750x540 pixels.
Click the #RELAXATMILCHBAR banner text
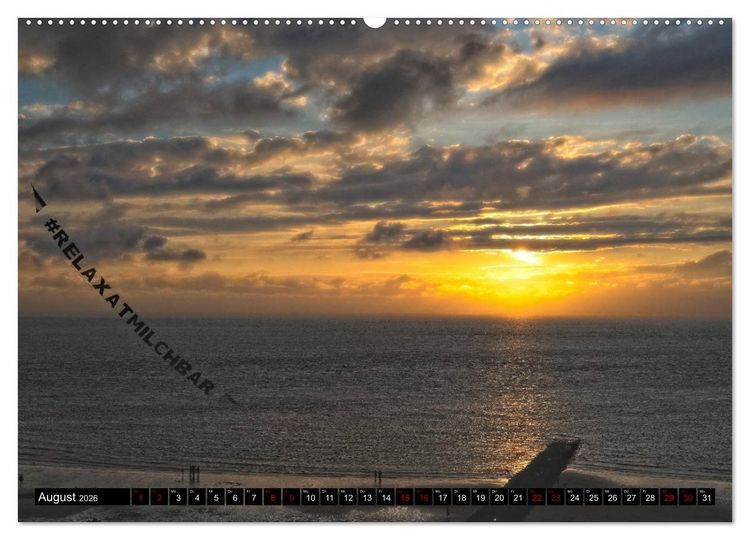click(128, 306)
